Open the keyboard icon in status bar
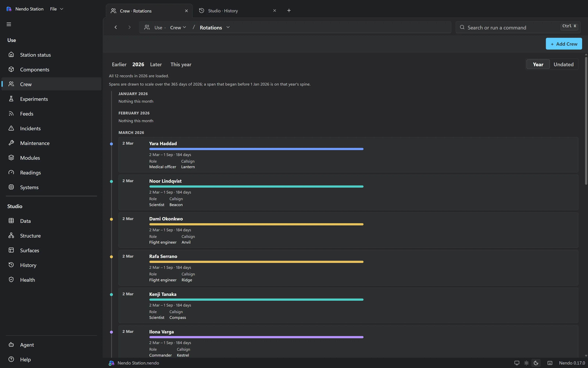The height and width of the screenshot is (368, 588). pyautogui.click(x=550, y=363)
